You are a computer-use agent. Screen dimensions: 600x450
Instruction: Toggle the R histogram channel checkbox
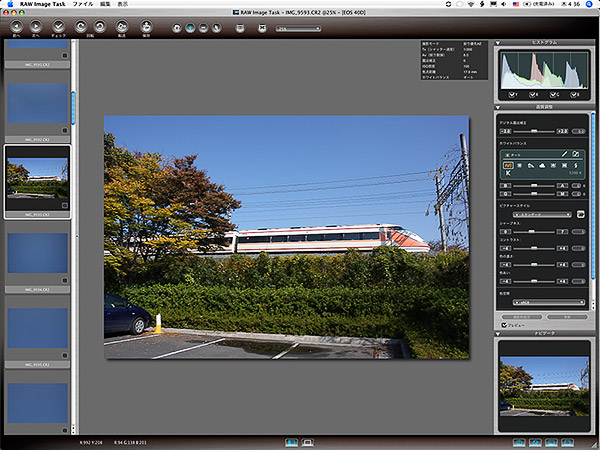click(x=532, y=95)
